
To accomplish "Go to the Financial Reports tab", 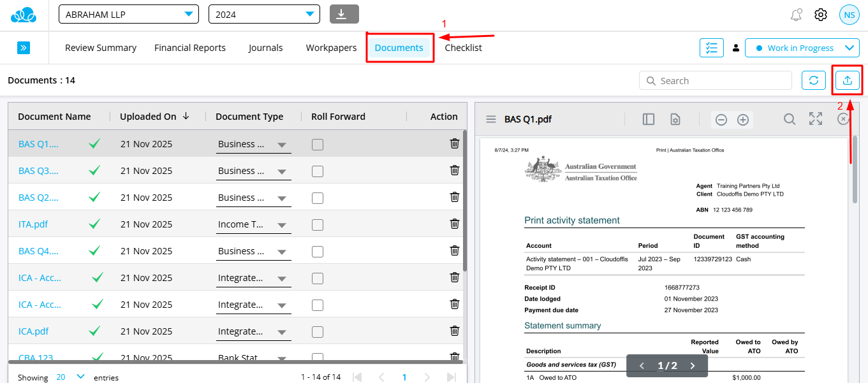I will (x=190, y=48).
